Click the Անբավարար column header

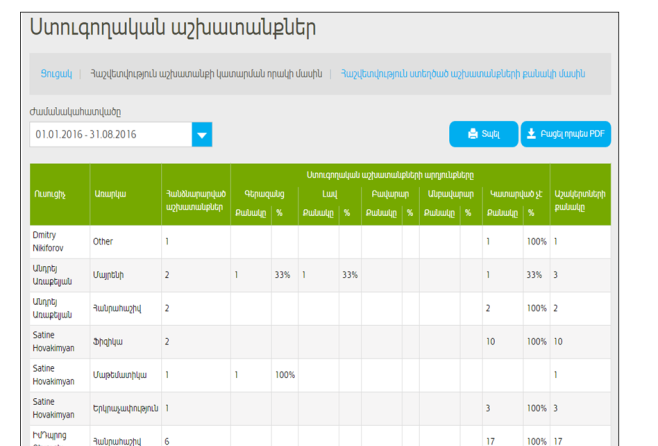[451, 194]
